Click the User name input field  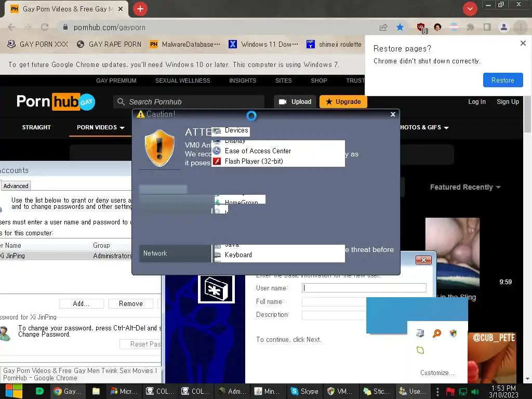tap(364, 288)
